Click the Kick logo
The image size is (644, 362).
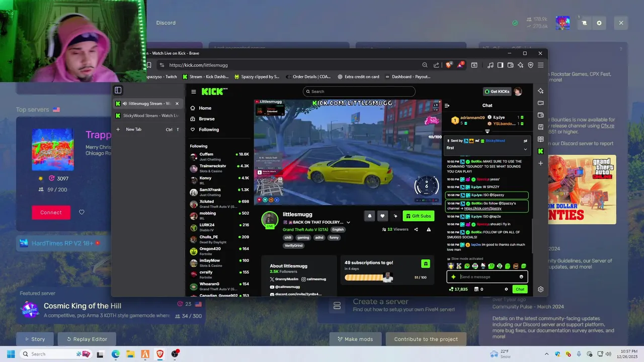point(214,91)
